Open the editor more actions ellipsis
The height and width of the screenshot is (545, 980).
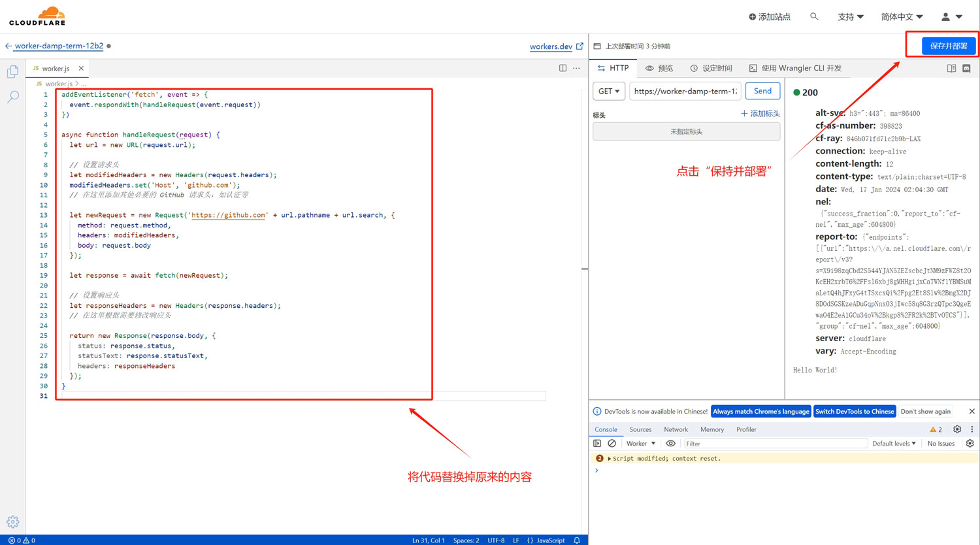coord(576,68)
